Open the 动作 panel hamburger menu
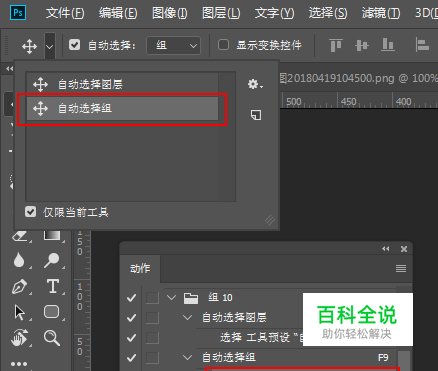Image resolution: width=438 pixels, height=371 pixels. tap(401, 268)
